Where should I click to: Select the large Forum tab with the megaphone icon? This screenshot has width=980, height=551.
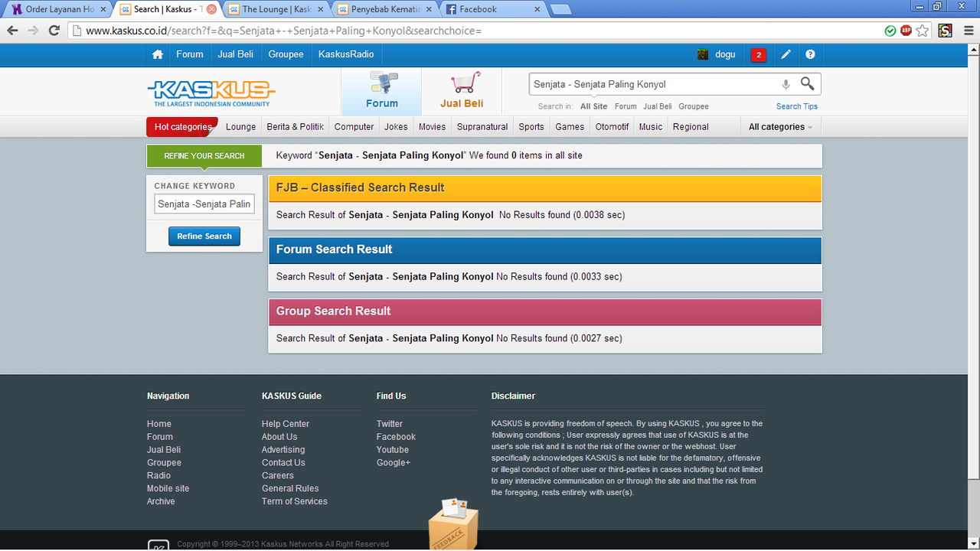click(x=381, y=91)
